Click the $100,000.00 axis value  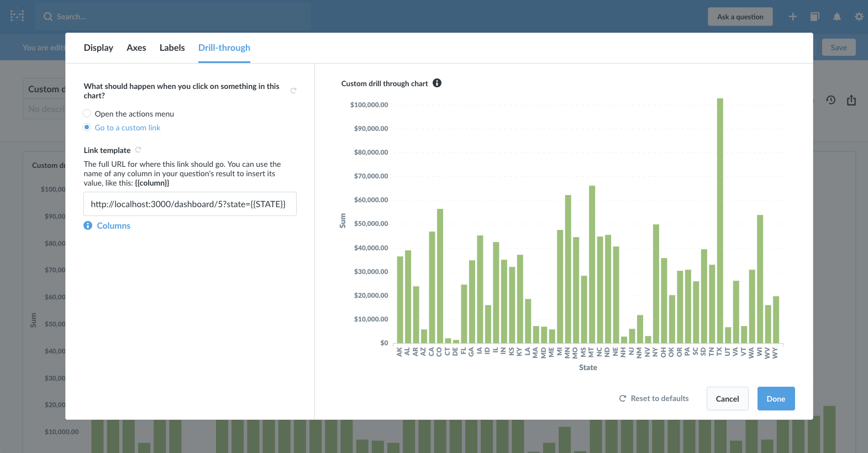(x=369, y=104)
